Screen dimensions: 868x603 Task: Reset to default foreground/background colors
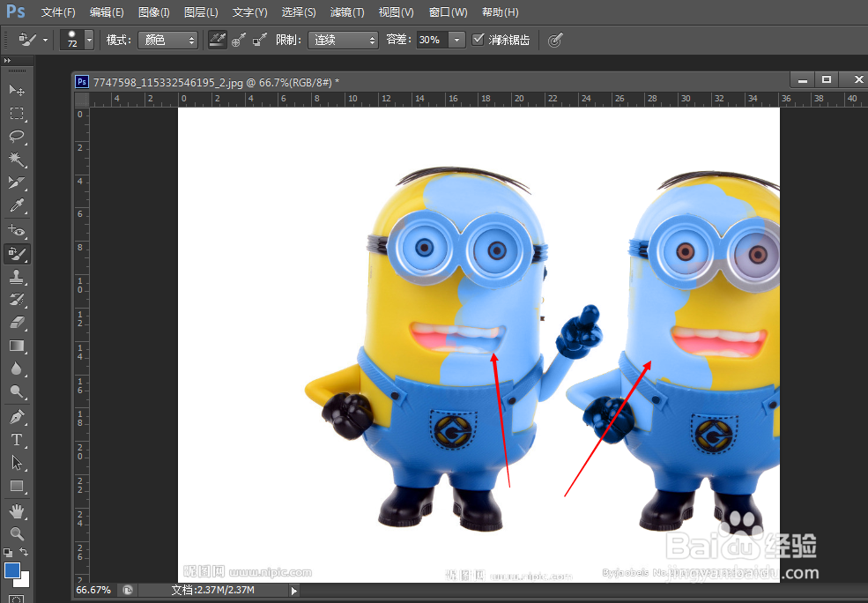click(8, 552)
